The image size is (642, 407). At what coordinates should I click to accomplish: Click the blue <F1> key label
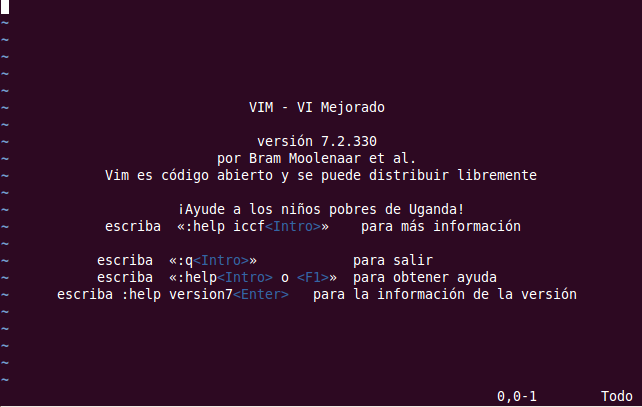[313, 278]
